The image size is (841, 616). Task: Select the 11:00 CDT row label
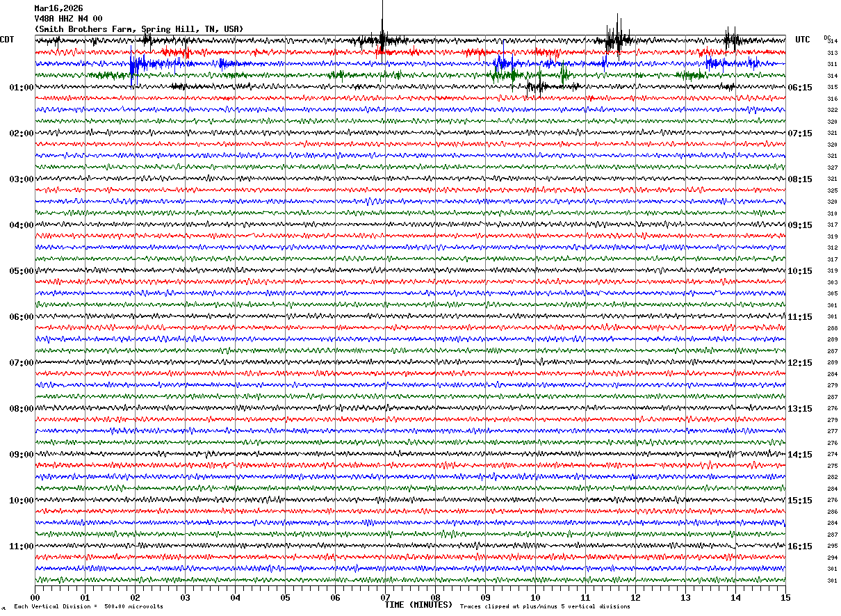click(22, 546)
